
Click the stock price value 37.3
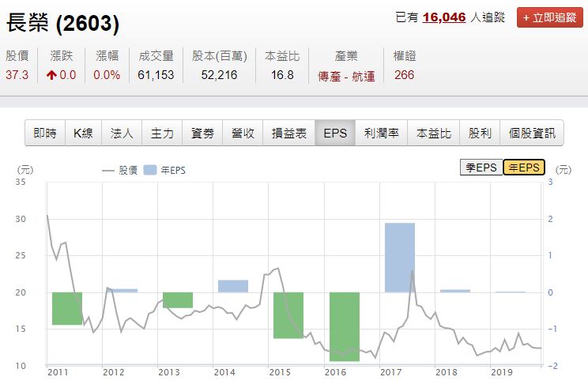click(17, 75)
